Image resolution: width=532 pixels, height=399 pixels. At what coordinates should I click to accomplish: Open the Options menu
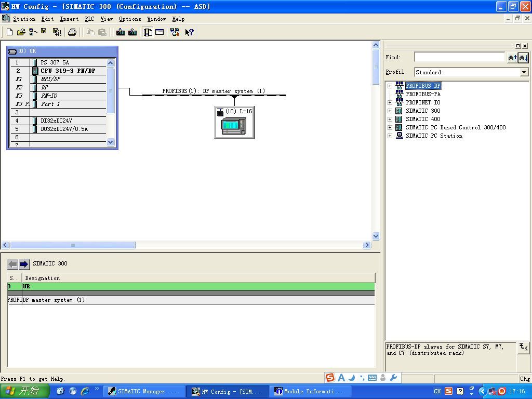pyautogui.click(x=130, y=19)
